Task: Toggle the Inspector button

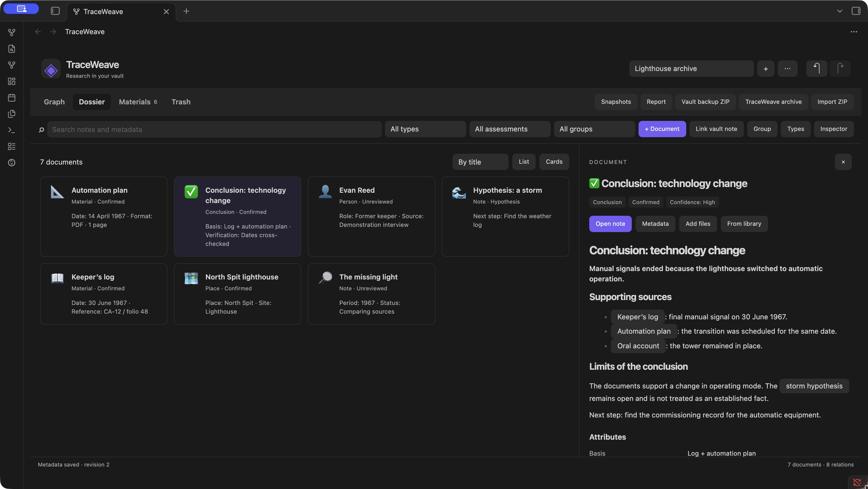Action: [x=834, y=129]
